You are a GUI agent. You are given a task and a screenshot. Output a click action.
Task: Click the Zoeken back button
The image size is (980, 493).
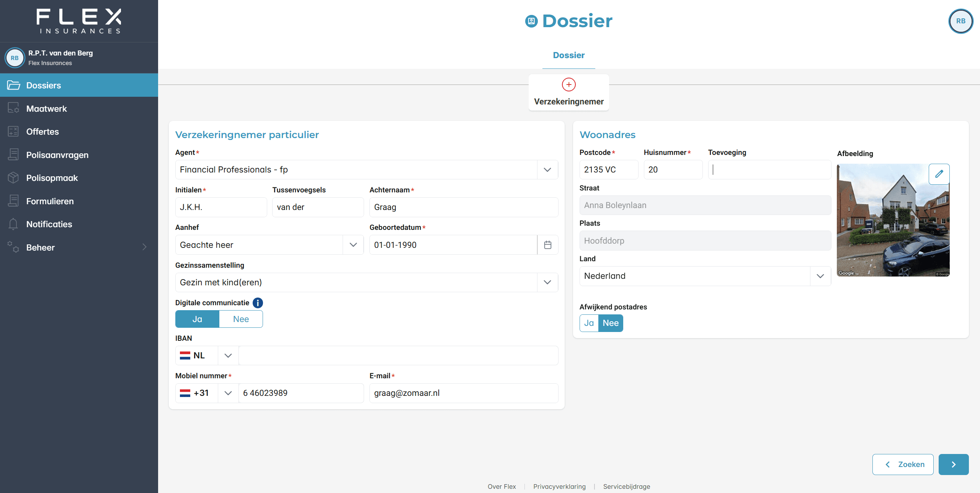click(x=903, y=464)
